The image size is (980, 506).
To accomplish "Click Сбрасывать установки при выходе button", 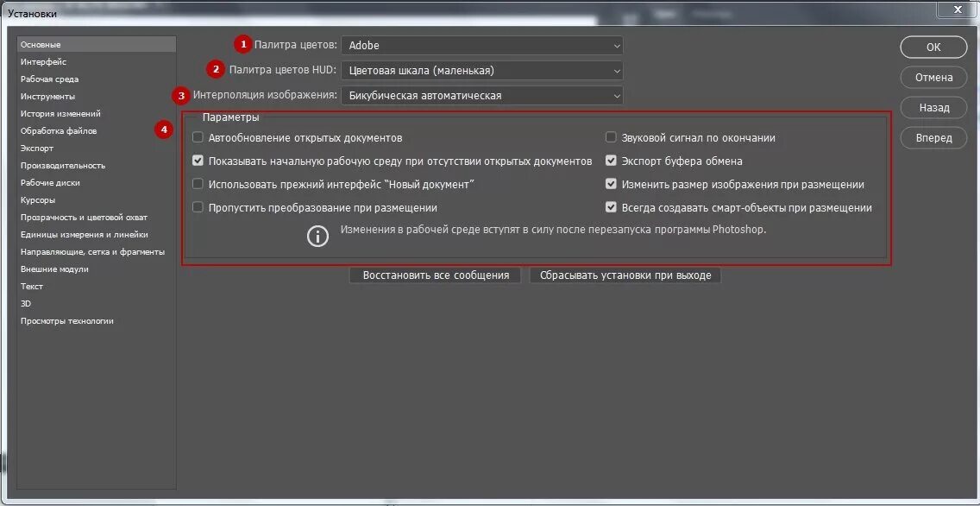I will tap(625, 275).
